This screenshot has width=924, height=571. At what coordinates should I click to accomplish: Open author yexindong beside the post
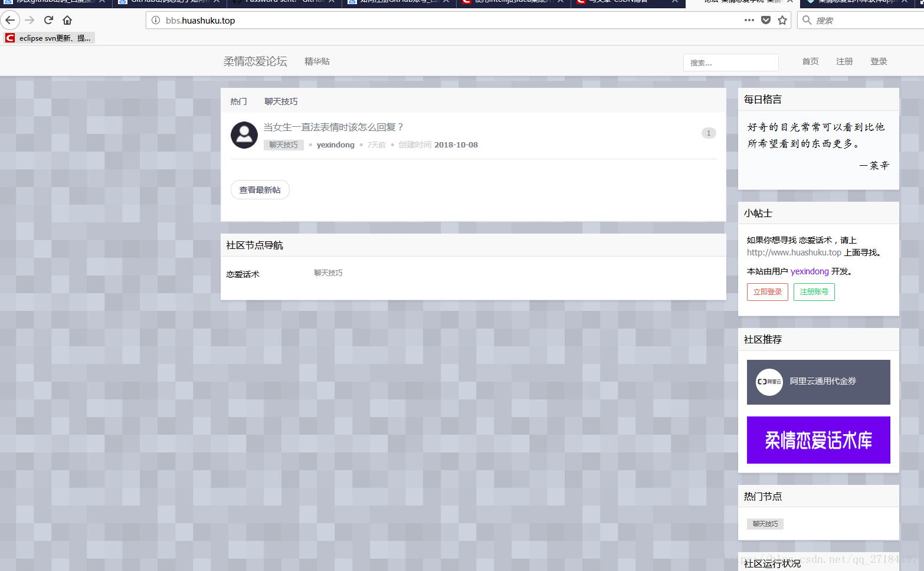pyautogui.click(x=336, y=145)
